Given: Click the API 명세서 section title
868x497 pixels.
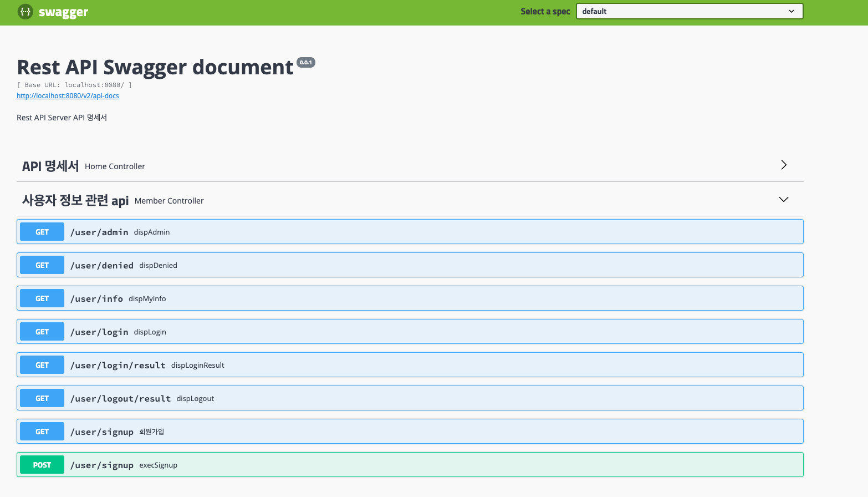Looking at the screenshot, I should pos(50,166).
